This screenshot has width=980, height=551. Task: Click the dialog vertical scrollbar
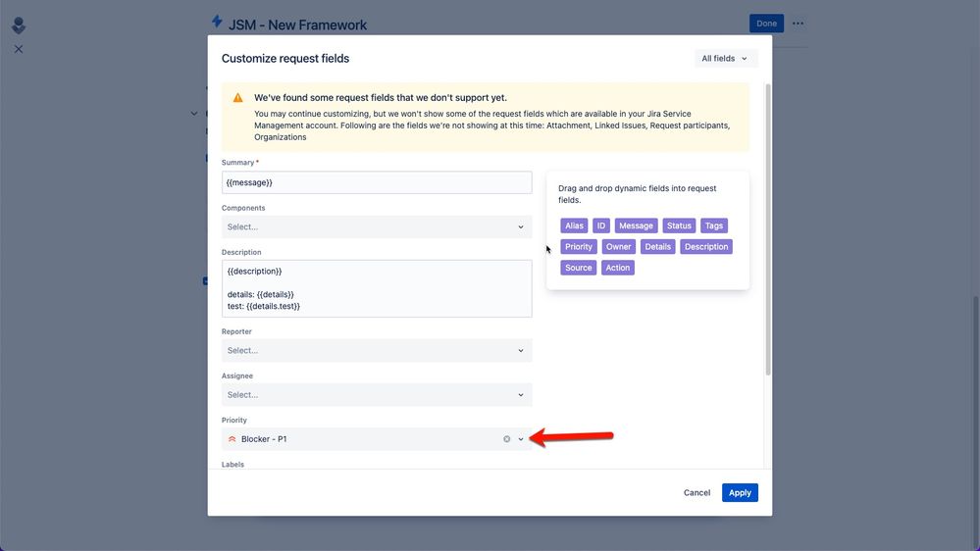(767, 229)
